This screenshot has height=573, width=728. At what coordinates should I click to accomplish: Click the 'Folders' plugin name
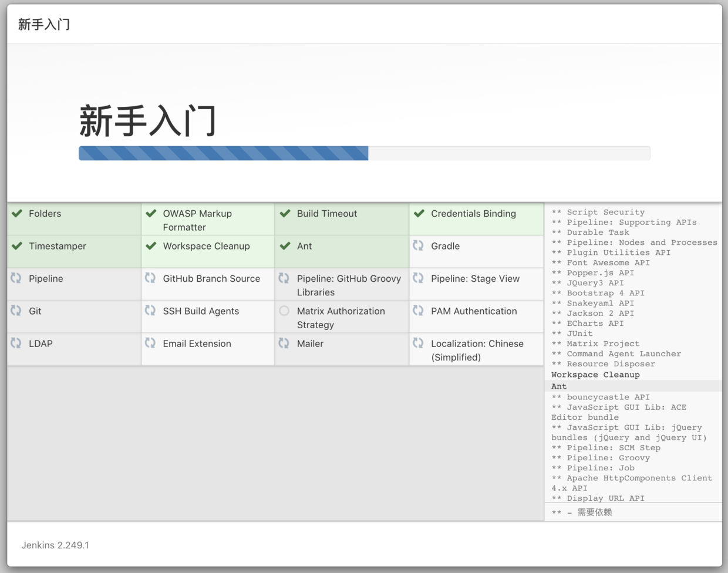pos(45,214)
